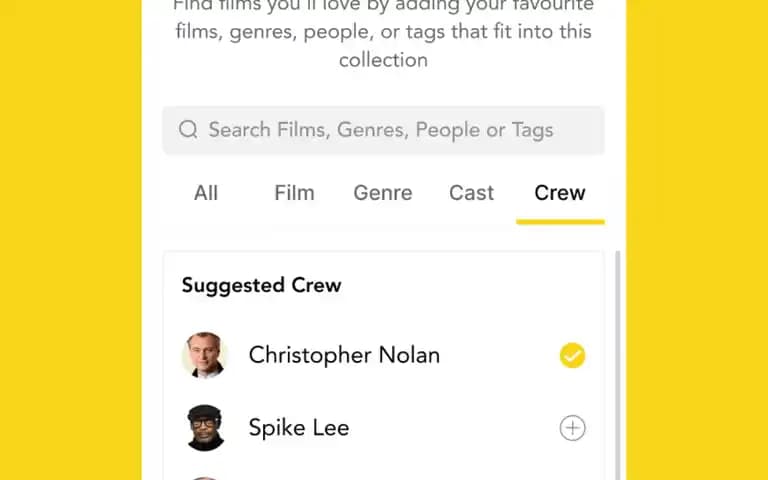The image size is (768, 480).
Task: Click the collection description paragraph
Action: click(x=384, y=32)
